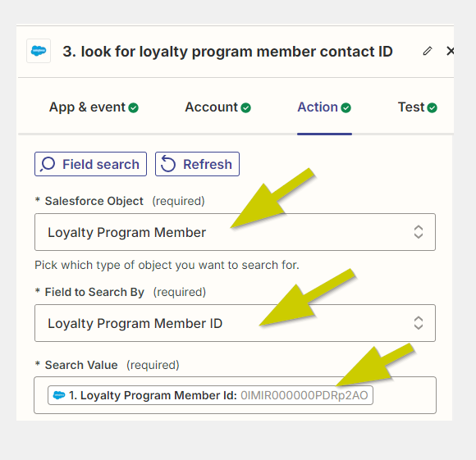Click the magnifier icon in Field search
The height and width of the screenshot is (460, 476).
click(x=48, y=164)
